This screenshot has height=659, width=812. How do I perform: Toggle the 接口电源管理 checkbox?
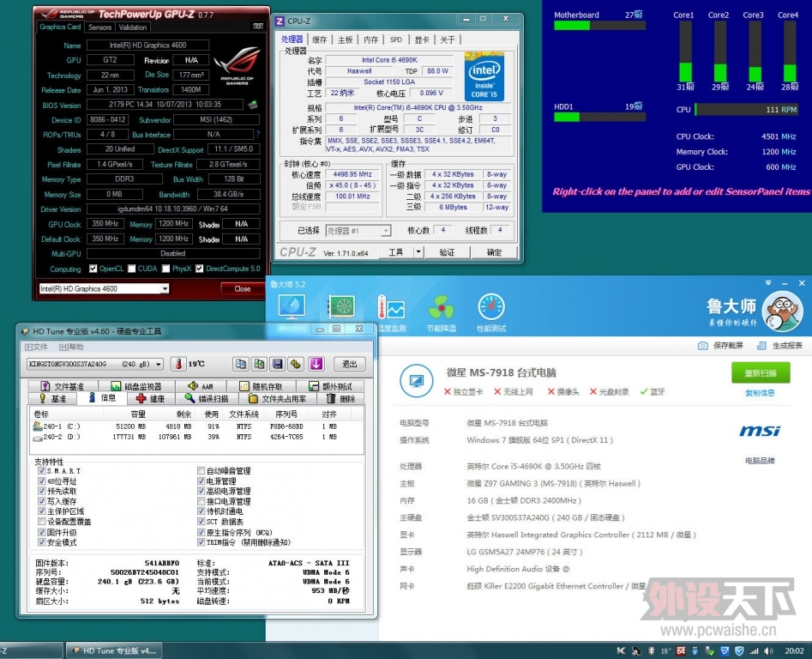201,501
